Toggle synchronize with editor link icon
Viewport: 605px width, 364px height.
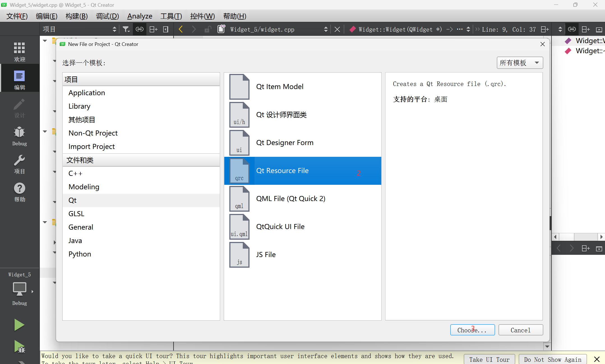(x=140, y=29)
